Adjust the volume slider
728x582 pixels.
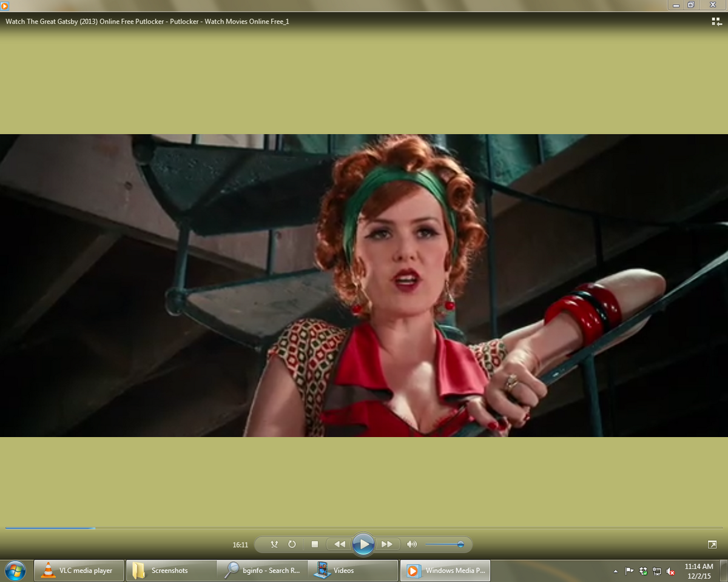(x=445, y=544)
